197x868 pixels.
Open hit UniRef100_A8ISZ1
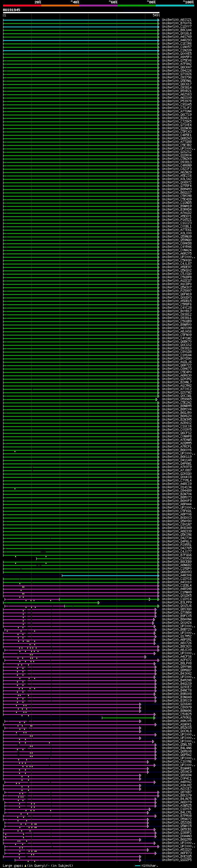(x=176, y=20)
